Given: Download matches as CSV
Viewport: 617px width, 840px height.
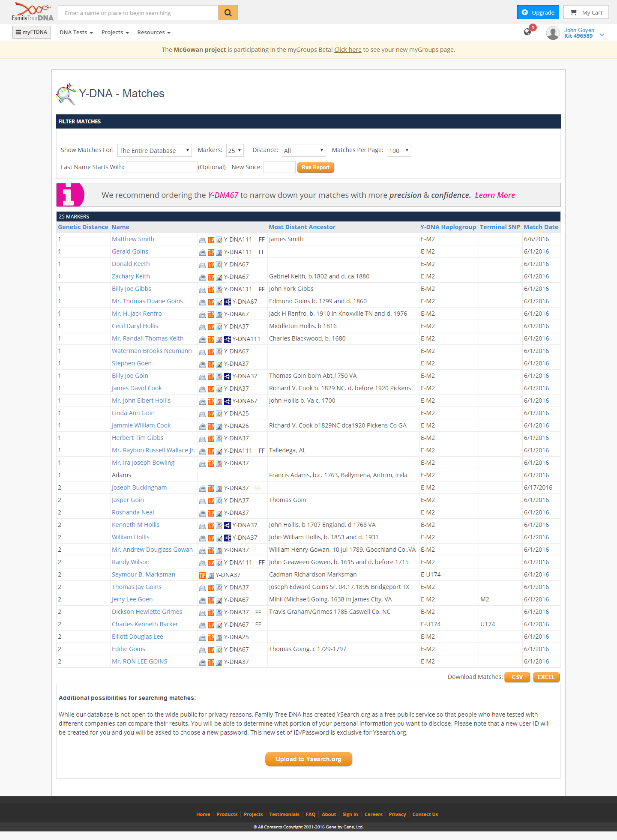Looking at the screenshot, I should click(517, 677).
